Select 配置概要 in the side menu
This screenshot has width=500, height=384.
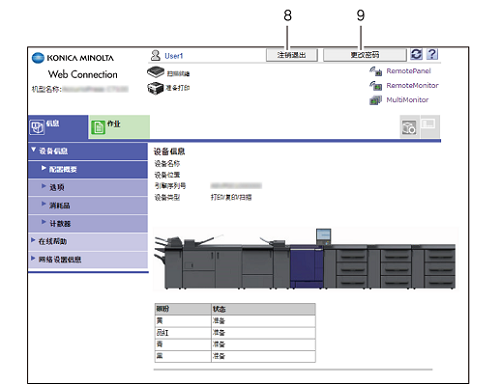point(88,169)
